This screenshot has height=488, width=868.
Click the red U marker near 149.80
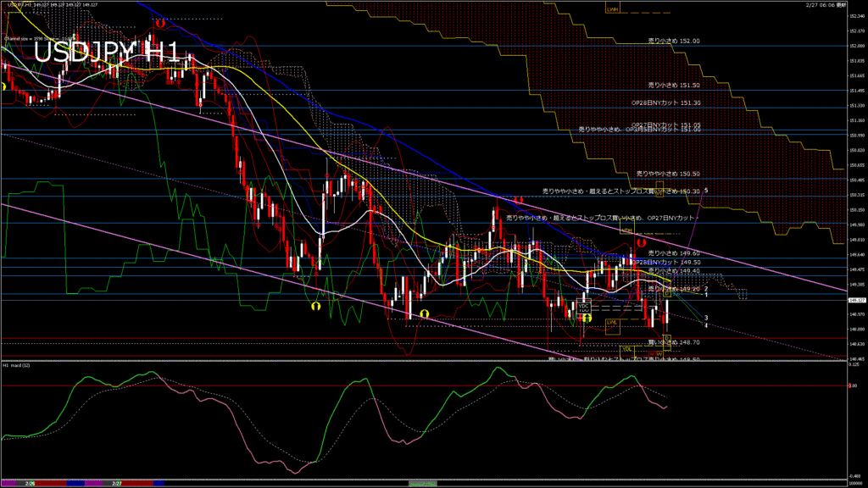(x=641, y=243)
